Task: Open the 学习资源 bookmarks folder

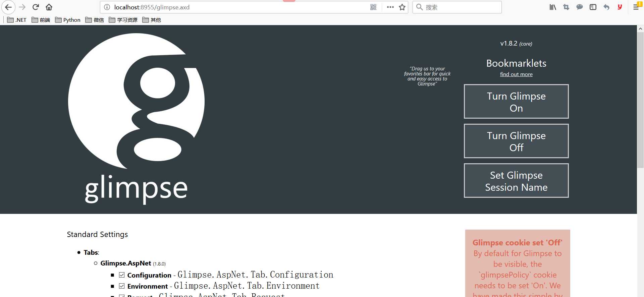Action: pos(123,20)
